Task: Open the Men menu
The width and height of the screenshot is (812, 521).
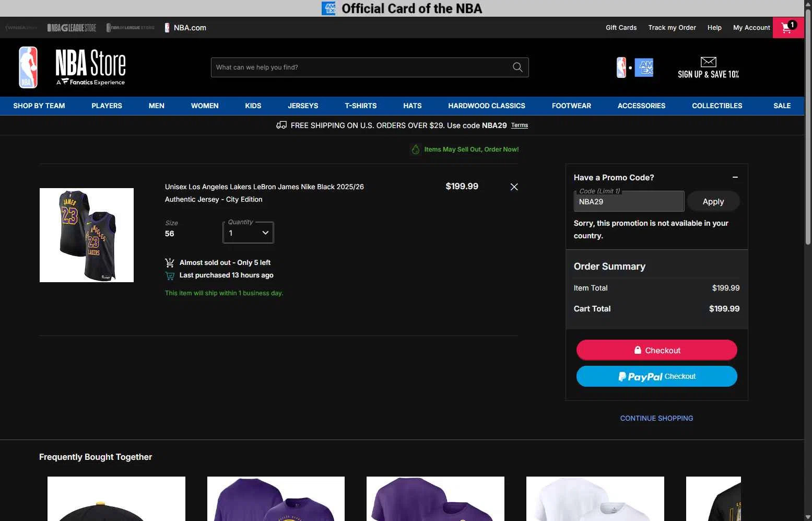Action: coord(157,106)
